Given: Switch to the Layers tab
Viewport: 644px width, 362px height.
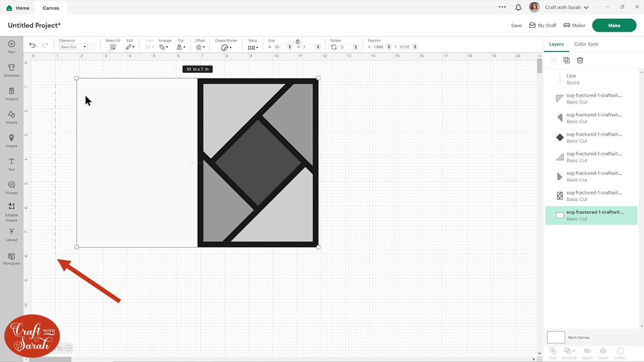Looking at the screenshot, I should coord(556,44).
